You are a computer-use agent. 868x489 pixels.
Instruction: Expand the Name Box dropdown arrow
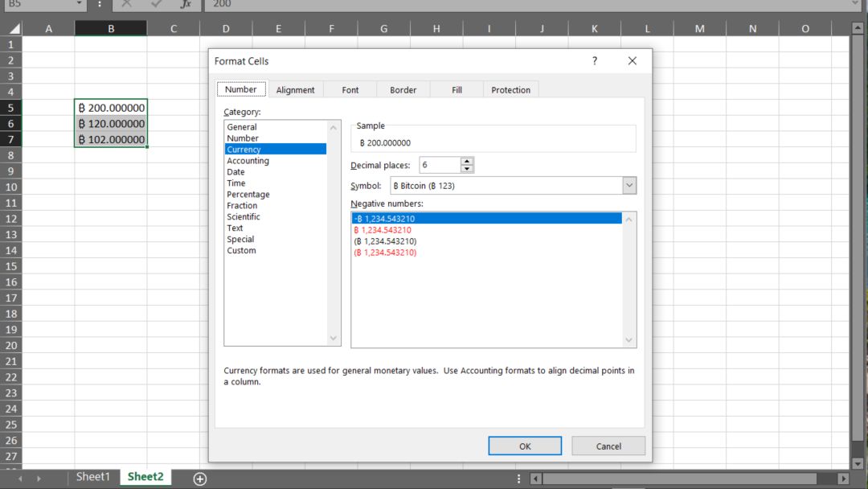coord(79,4)
